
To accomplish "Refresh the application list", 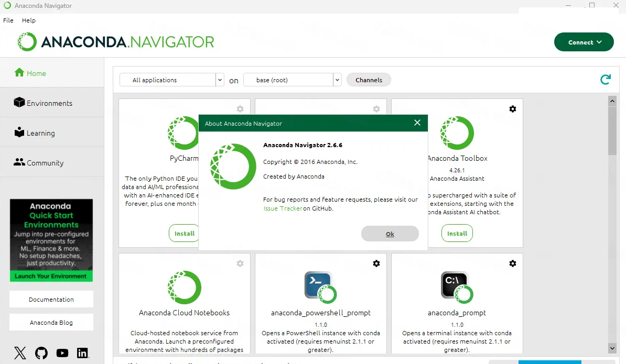I will tap(605, 79).
